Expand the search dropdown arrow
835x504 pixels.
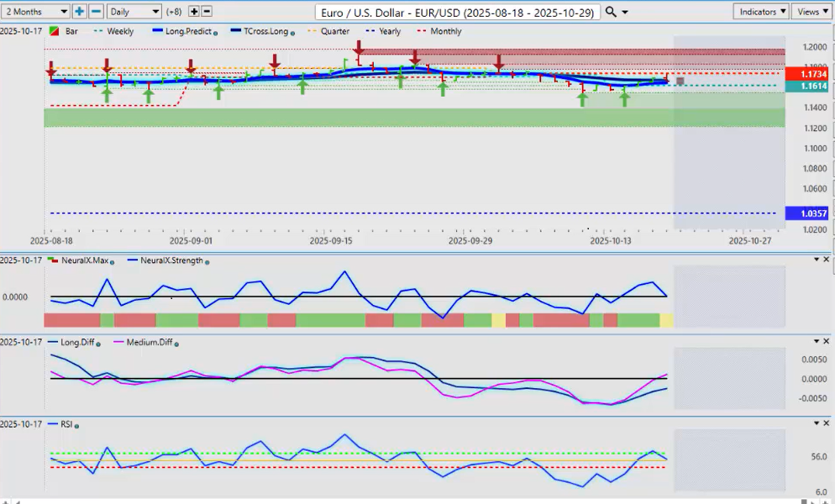pos(626,13)
